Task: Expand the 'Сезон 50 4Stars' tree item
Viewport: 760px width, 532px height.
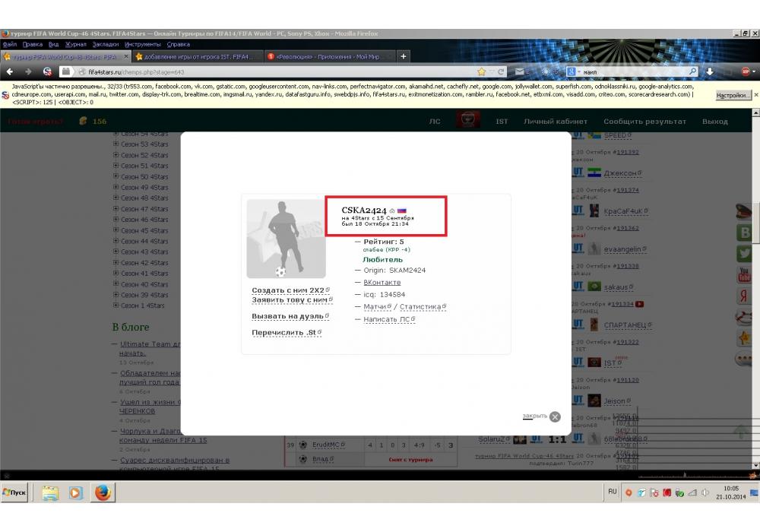Action: [x=116, y=176]
